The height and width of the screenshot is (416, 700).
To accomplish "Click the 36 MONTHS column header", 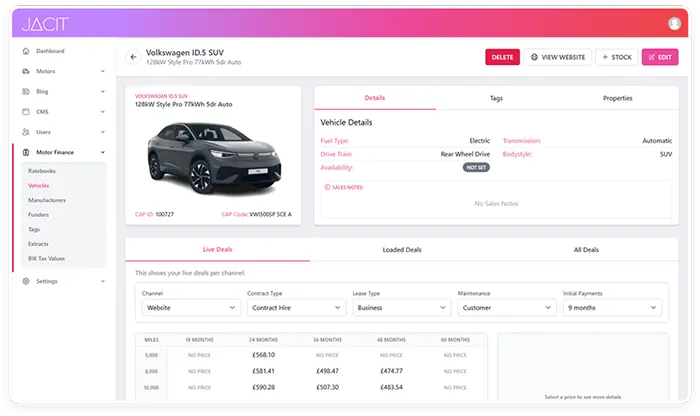I will pyautogui.click(x=327, y=340).
